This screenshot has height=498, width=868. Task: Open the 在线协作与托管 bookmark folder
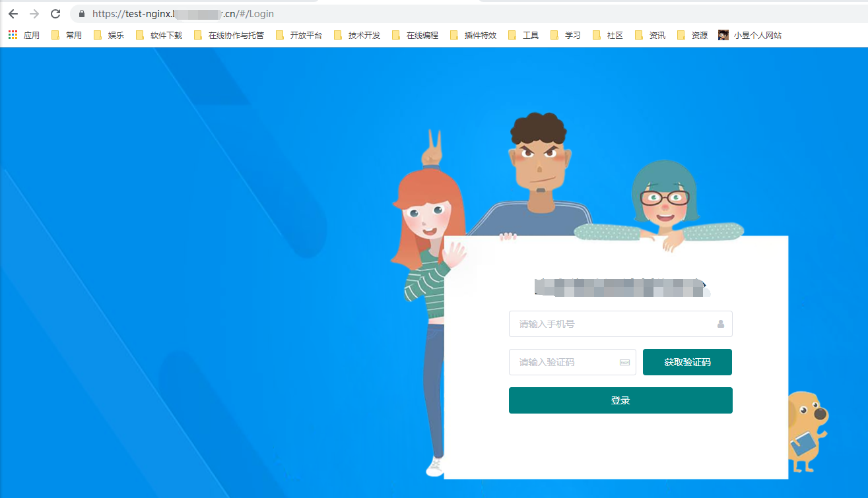point(229,36)
